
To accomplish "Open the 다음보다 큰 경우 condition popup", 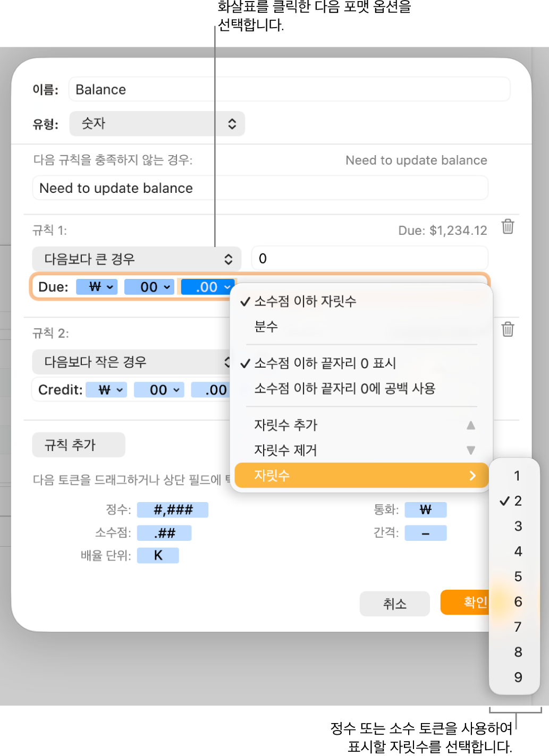I will point(137,259).
